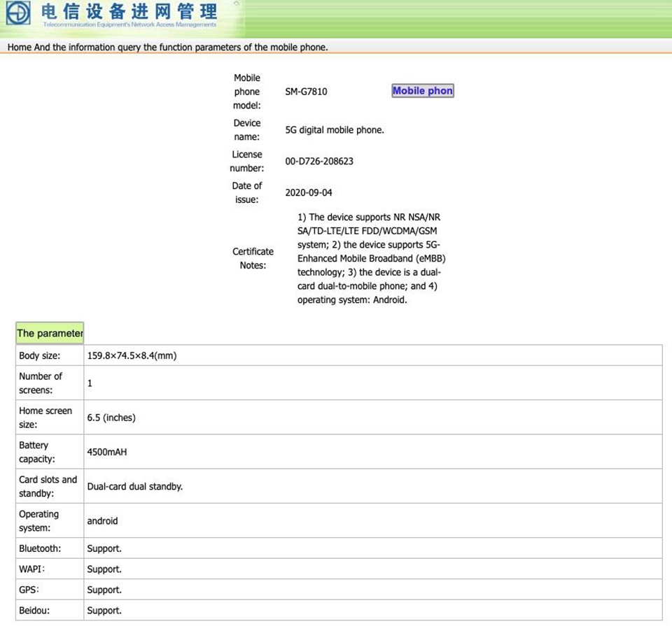The height and width of the screenshot is (626, 672).
Task: Click the Home breadcrumb text
Action: 20,47
